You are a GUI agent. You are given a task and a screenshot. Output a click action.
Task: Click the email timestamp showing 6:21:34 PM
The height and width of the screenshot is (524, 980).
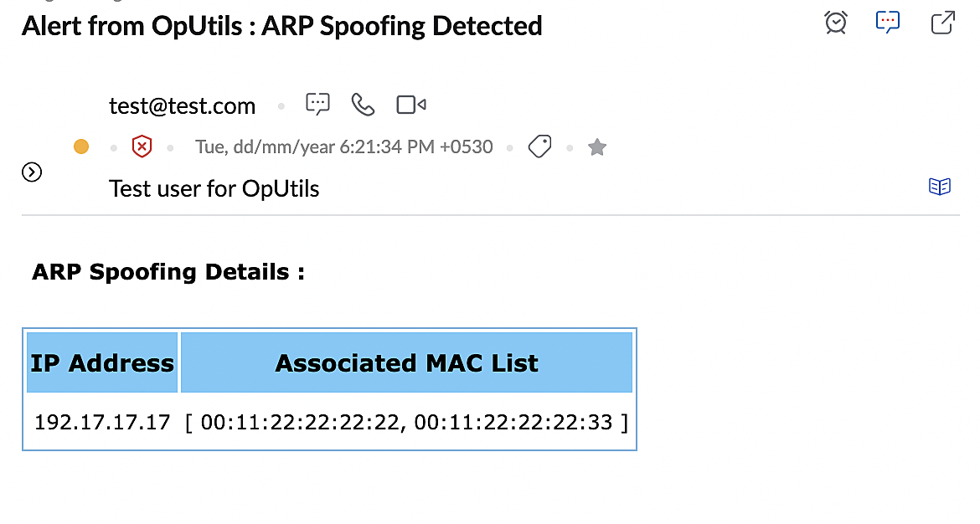click(343, 147)
